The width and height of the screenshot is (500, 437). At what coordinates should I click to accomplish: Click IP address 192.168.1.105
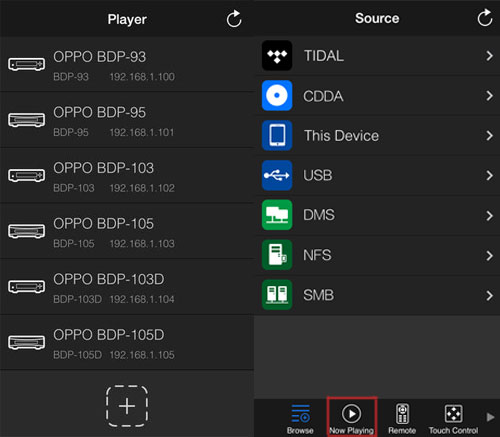coord(142,355)
